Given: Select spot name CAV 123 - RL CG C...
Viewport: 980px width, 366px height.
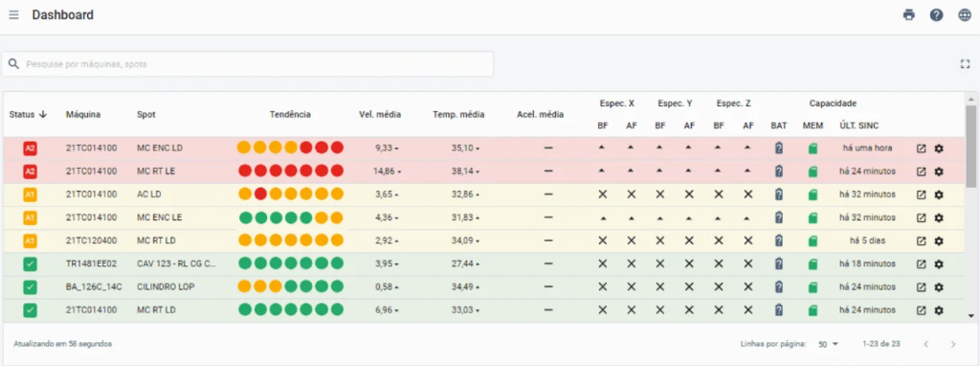Looking at the screenshot, I should (177, 264).
